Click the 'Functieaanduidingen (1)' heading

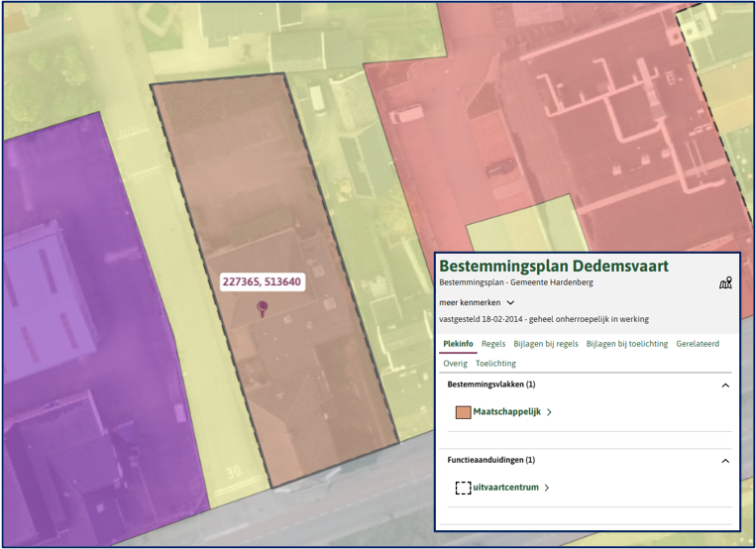click(491, 460)
